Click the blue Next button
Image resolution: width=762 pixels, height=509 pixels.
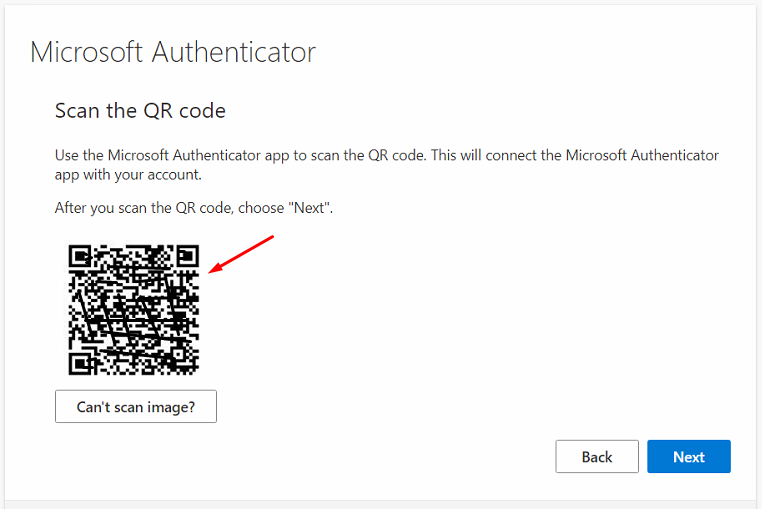[689, 456]
